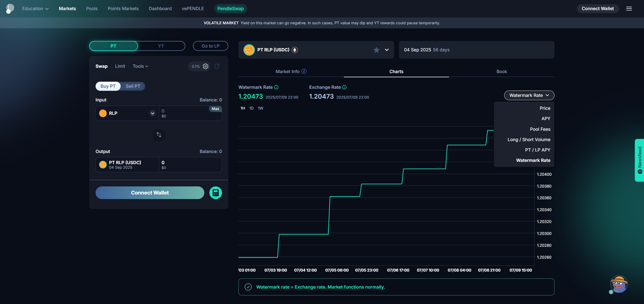Open the hamburger menu icon
The width and height of the screenshot is (644, 304).
coord(629,9)
